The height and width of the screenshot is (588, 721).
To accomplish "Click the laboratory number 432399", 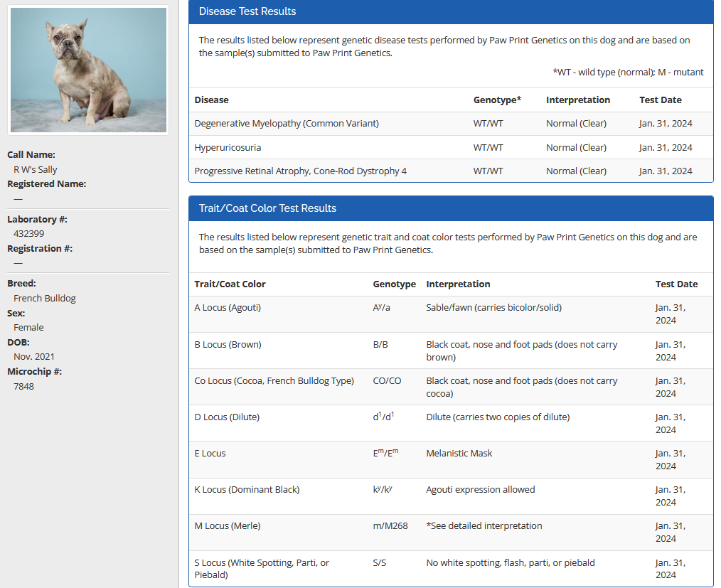I will (28, 234).
